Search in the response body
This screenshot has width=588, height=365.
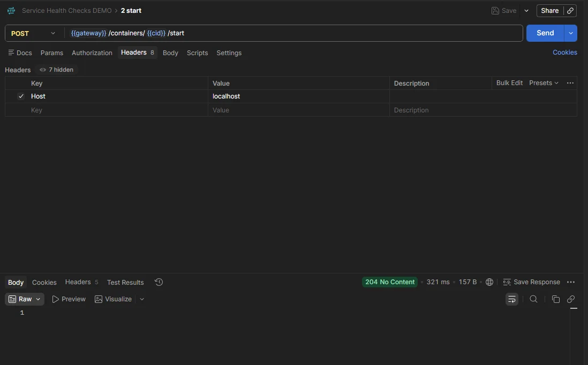533,299
